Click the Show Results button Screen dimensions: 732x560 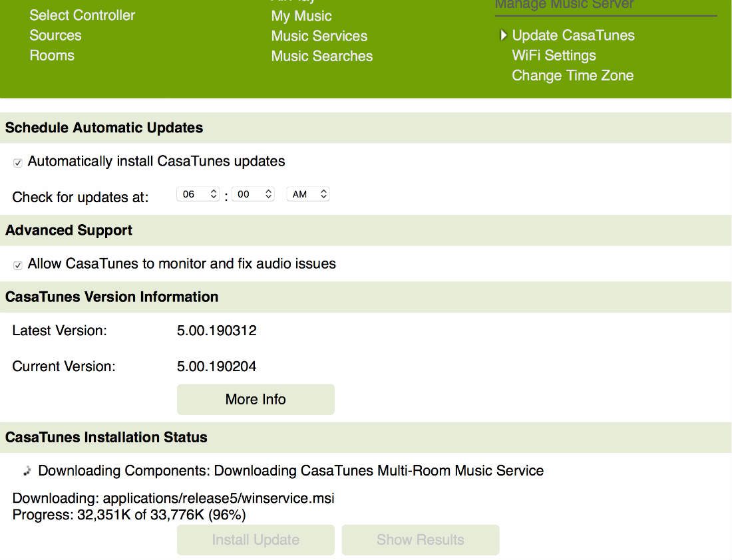[421, 540]
